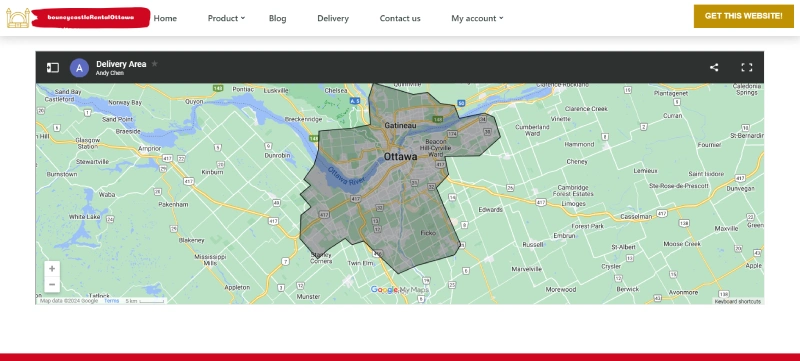This screenshot has width=800, height=361.
Task: Zoom in with the plus button
Action: tap(52, 269)
